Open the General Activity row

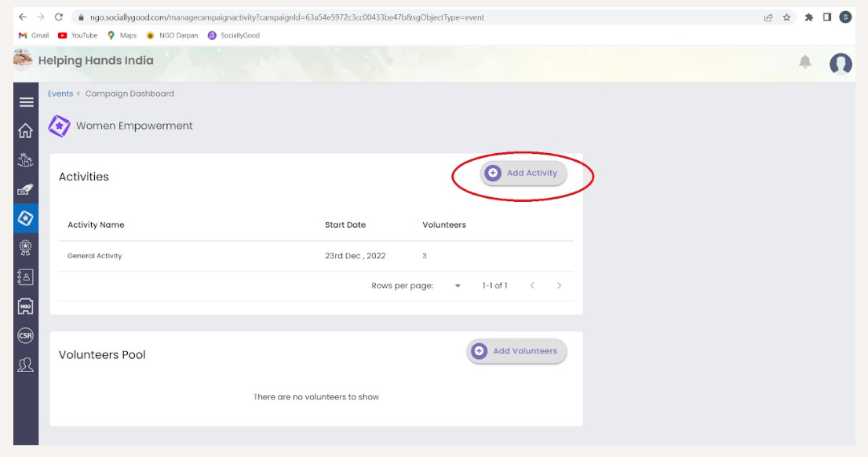(316, 256)
